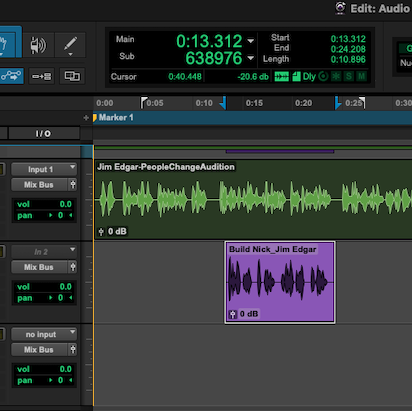Toggle the S solo status indicator
Screen dimensions: 412x411
tap(349, 76)
